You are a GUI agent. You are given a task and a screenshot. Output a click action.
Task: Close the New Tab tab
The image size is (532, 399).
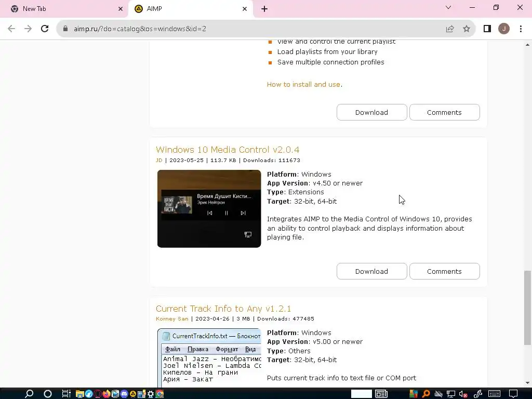pyautogui.click(x=121, y=9)
